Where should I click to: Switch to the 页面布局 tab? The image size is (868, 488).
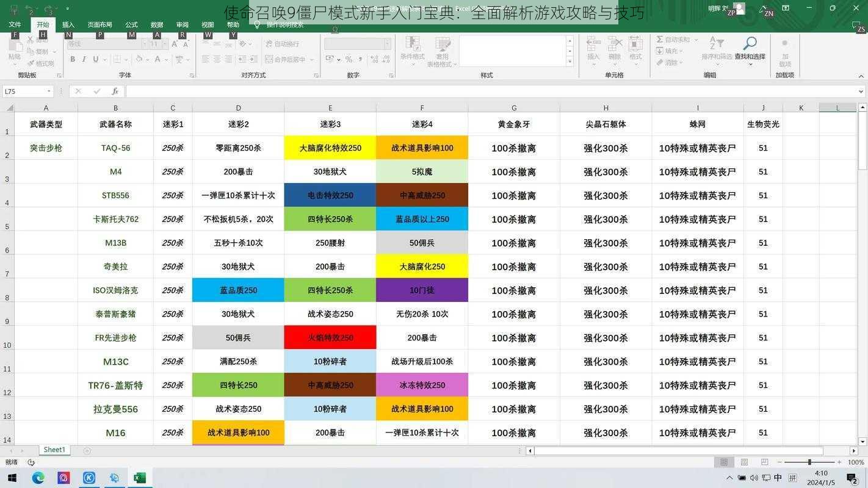99,24
